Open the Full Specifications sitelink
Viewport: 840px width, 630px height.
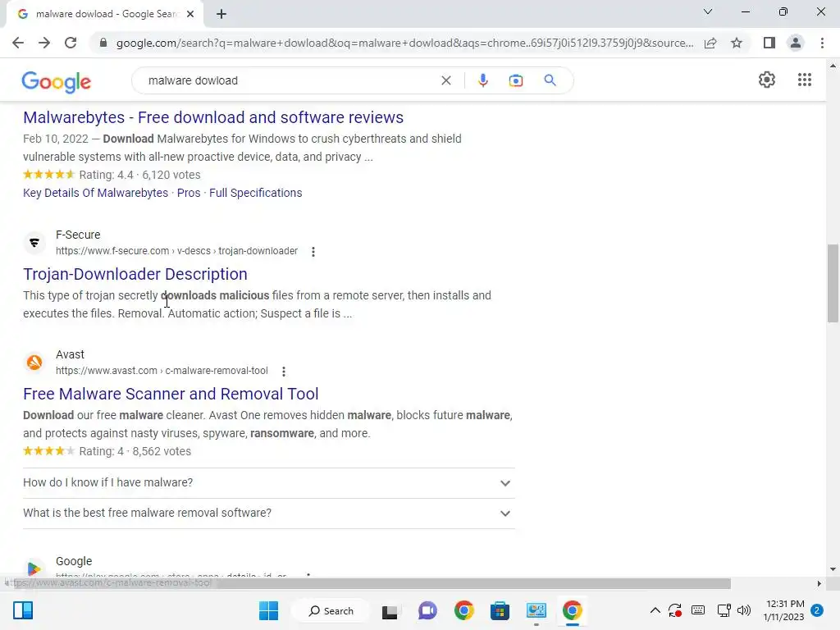(256, 193)
